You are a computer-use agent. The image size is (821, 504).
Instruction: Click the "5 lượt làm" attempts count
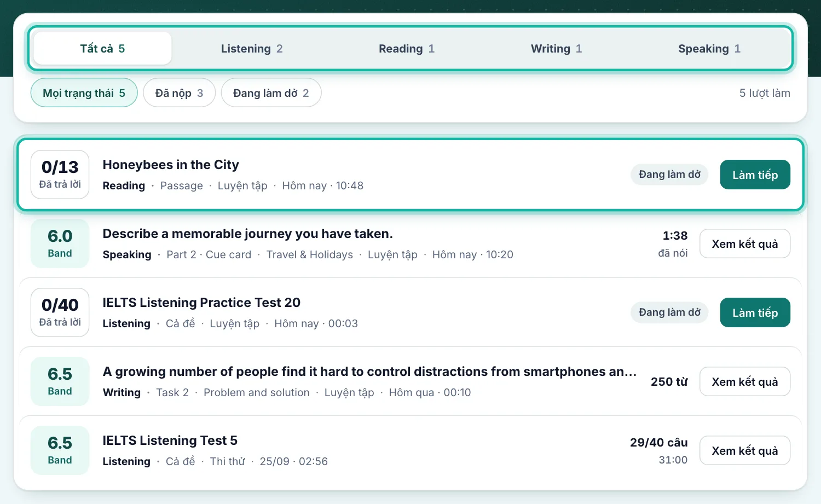pos(765,93)
